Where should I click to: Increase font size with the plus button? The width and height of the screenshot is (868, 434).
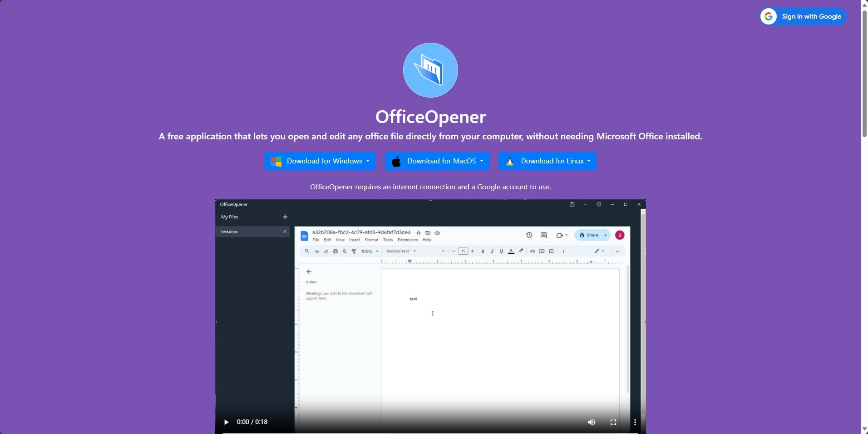point(473,251)
